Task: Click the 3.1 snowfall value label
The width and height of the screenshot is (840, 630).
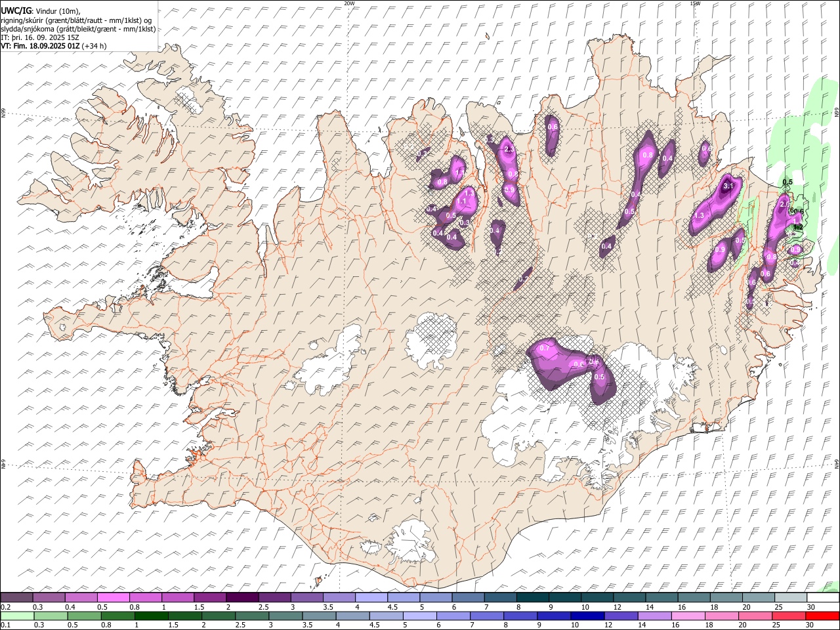Action: tap(728, 186)
